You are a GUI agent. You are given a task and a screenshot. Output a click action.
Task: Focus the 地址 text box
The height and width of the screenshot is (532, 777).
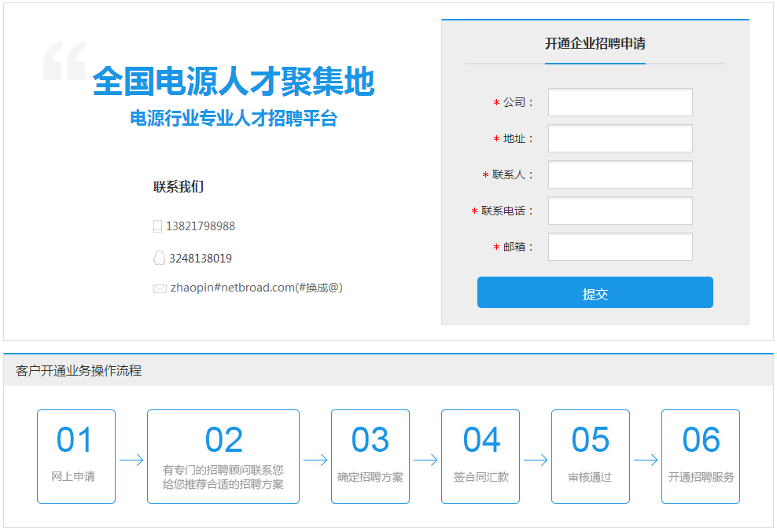click(x=620, y=138)
